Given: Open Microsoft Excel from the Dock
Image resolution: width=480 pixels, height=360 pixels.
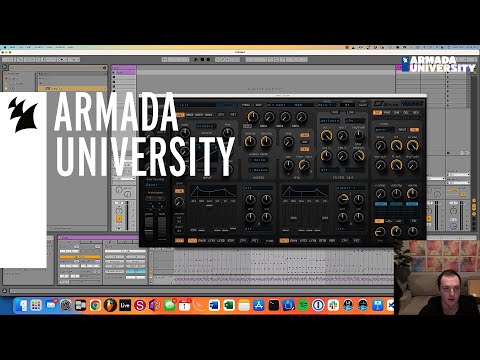Looking at the screenshot, I should pyautogui.click(x=229, y=305).
